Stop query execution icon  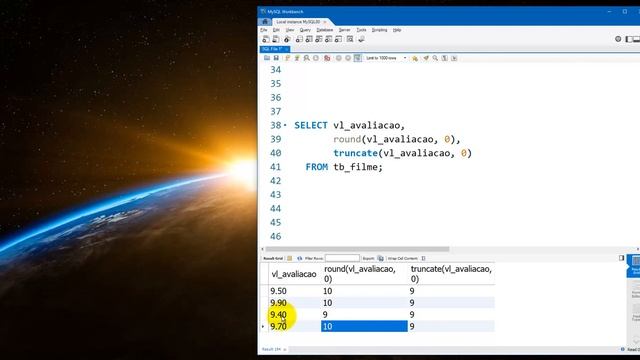[x=316, y=58]
